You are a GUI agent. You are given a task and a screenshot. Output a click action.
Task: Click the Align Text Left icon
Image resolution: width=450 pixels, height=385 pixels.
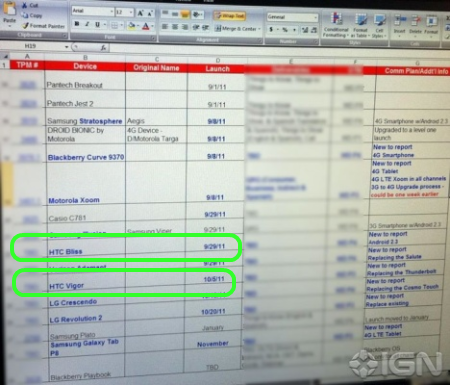pos(165,27)
